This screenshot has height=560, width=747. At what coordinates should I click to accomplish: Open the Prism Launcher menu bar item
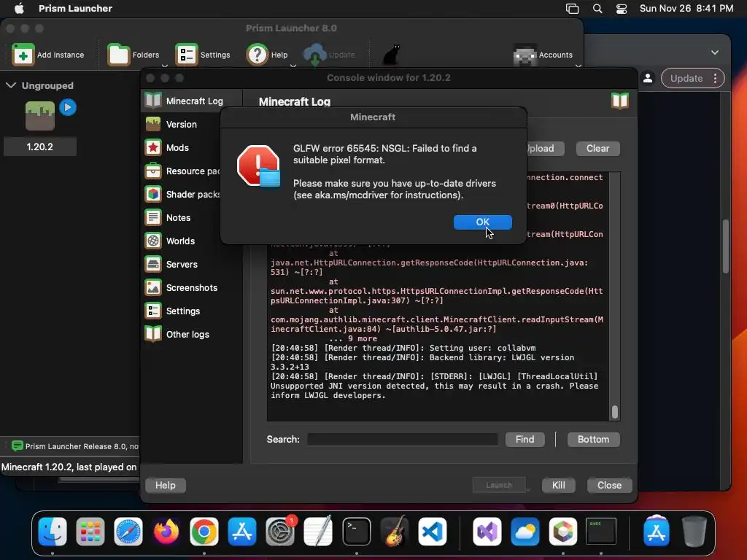tap(75, 8)
